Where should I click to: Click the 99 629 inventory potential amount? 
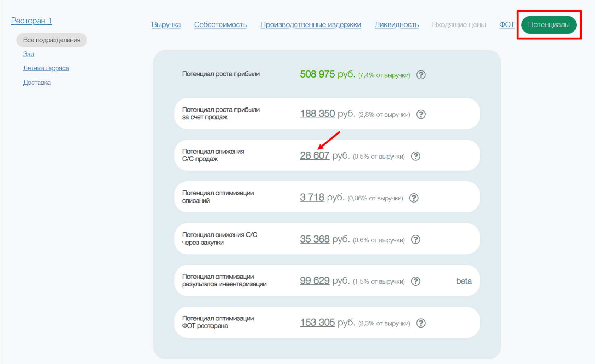click(314, 281)
